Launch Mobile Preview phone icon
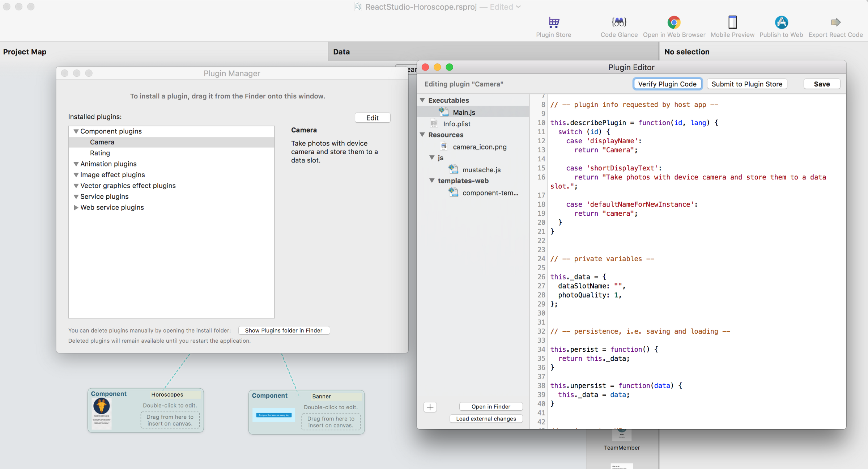Screen dimensions: 868x469 click(732, 22)
